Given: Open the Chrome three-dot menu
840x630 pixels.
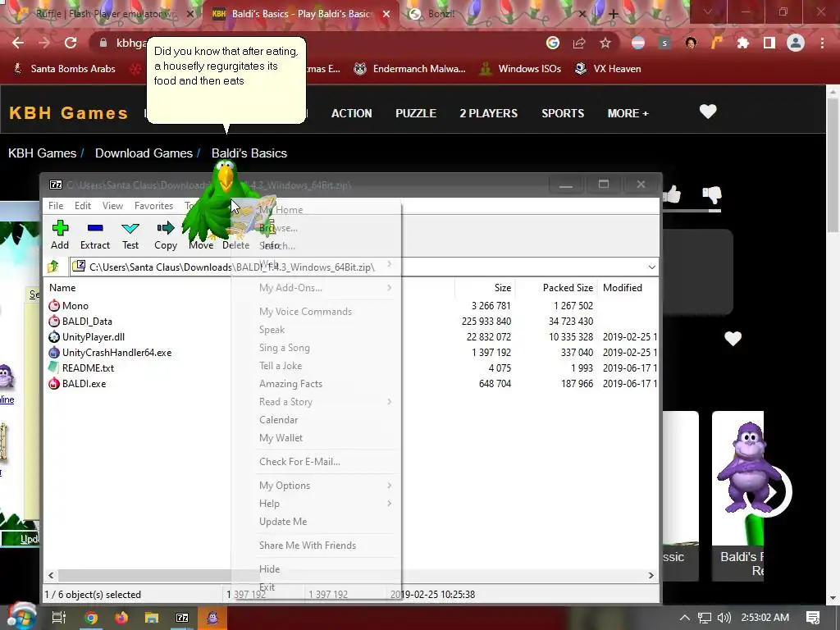Looking at the screenshot, I should 822,43.
